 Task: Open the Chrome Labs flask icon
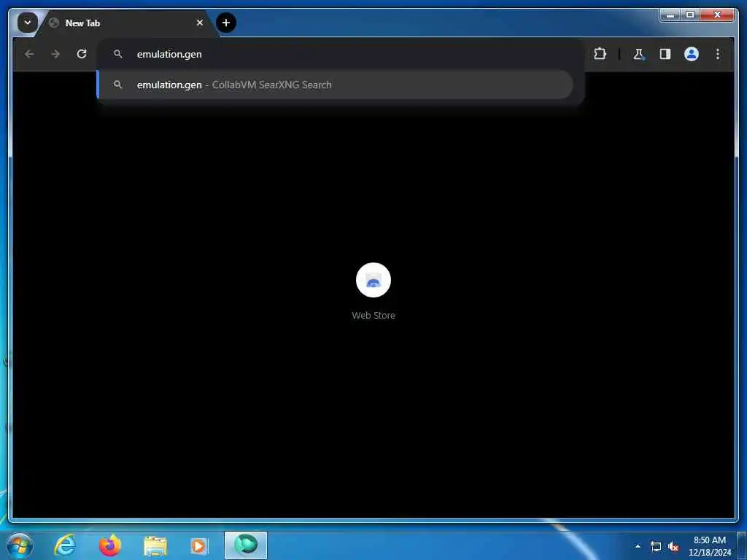pyautogui.click(x=639, y=54)
